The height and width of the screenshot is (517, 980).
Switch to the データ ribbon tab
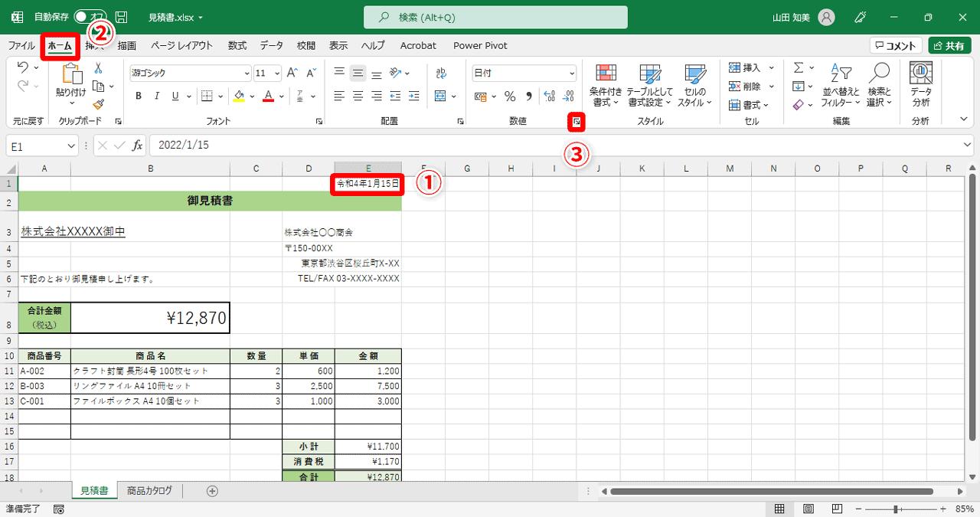pyautogui.click(x=271, y=45)
